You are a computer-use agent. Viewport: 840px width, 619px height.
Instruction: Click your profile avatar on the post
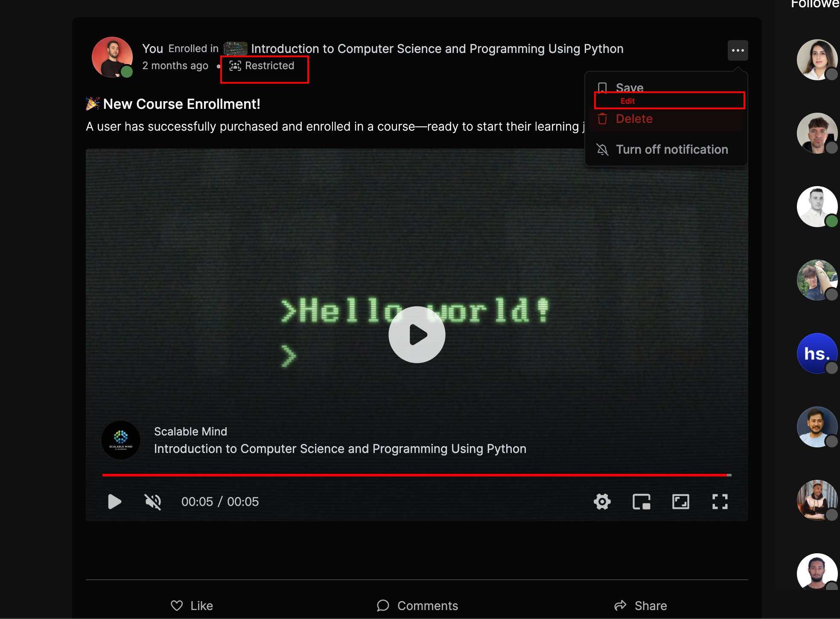pos(112,57)
